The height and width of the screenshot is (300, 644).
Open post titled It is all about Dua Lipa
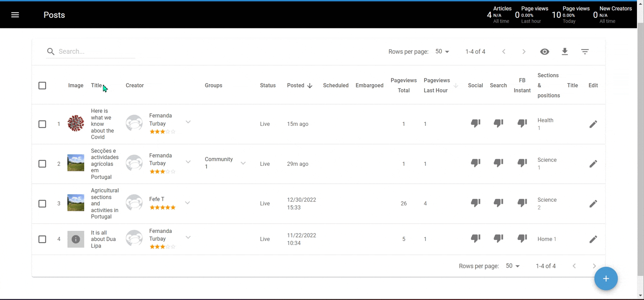pos(103,239)
